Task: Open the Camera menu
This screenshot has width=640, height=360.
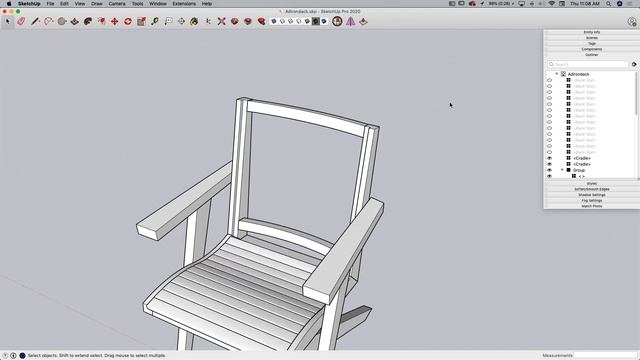Action: coord(117,4)
